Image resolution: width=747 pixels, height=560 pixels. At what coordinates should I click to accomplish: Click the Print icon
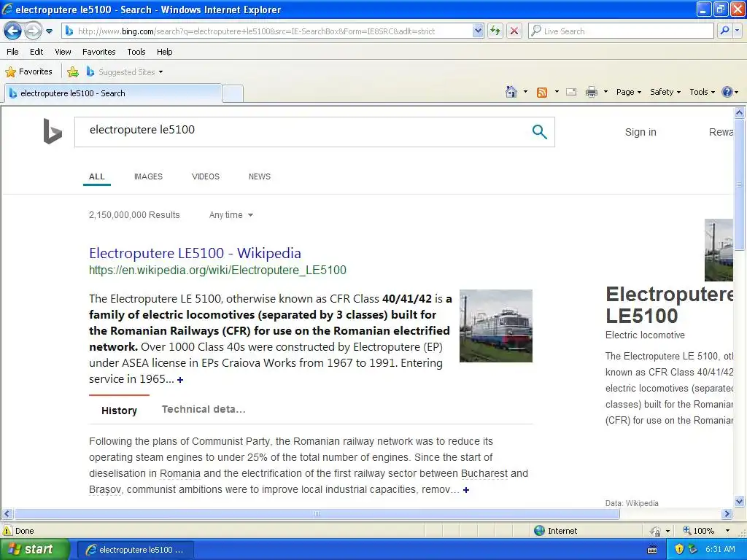click(x=591, y=92)
